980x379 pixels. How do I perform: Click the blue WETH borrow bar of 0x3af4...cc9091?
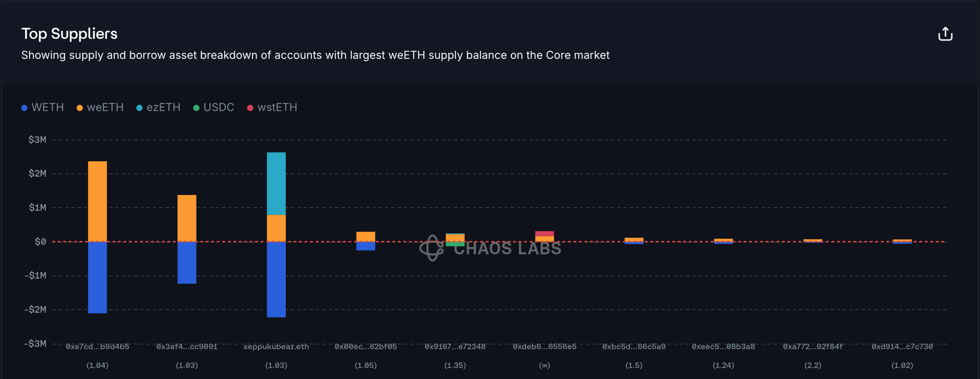click(x=187, y=262)
